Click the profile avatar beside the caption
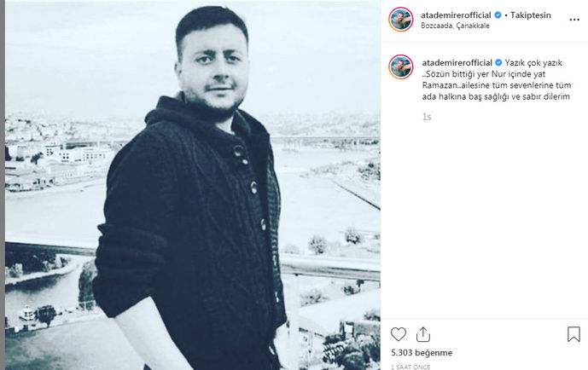 coord(401,66)
